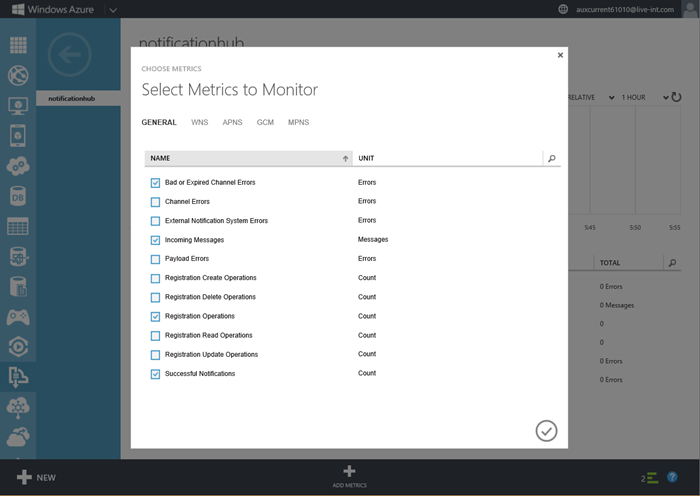The image size is (700, 496).
Task: Open Storage table icon in sidebar
Action: pyautogui.click(x=18, y=226)
